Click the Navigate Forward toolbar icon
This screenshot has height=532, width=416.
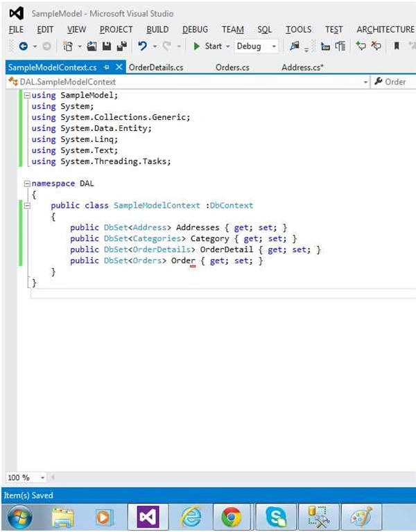[47, 46]
